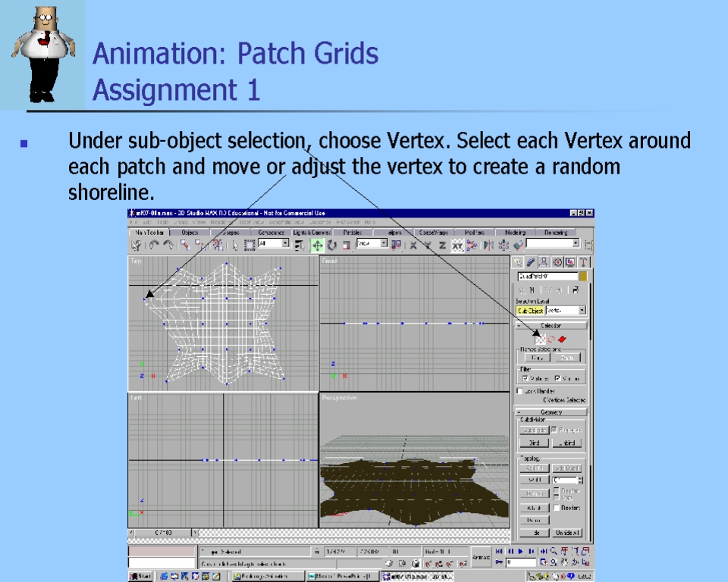Toggle the Vertices filter checkbox
The height and width of the screenshot is (582, 728).
tap(526, 378)
